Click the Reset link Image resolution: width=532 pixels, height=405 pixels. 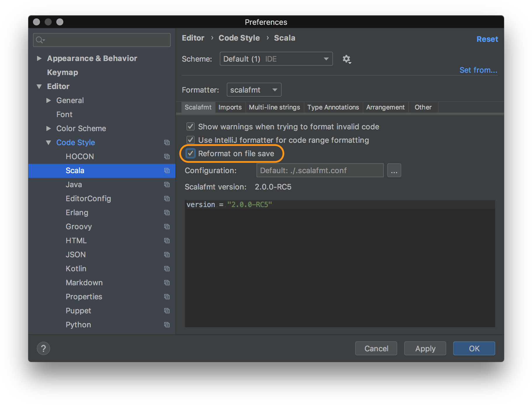tap(487, 39)
